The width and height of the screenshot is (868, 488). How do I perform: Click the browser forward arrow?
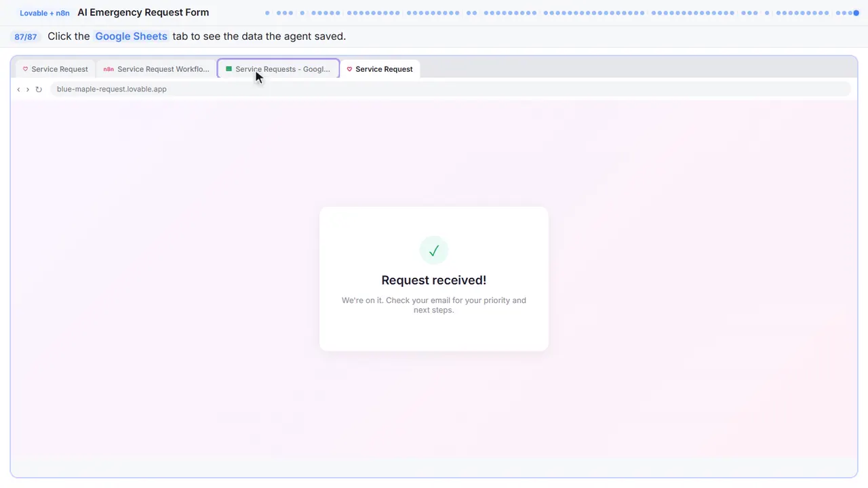28,89
